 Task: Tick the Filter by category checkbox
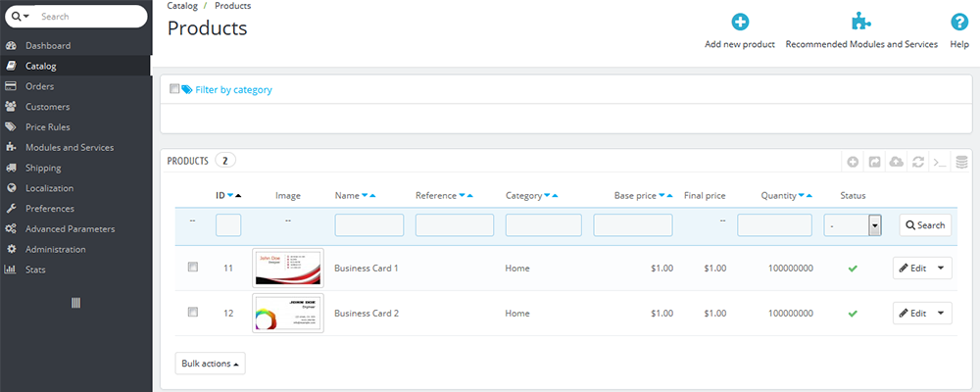(x=174, y=89)
